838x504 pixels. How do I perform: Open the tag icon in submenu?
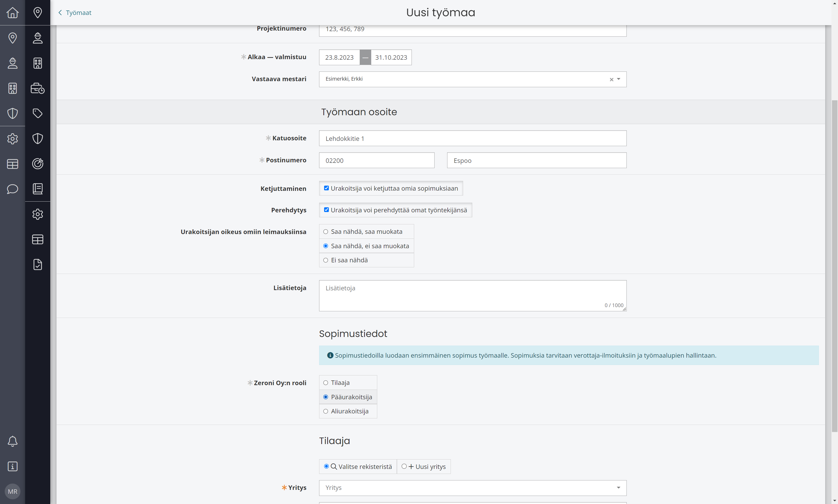38,113
